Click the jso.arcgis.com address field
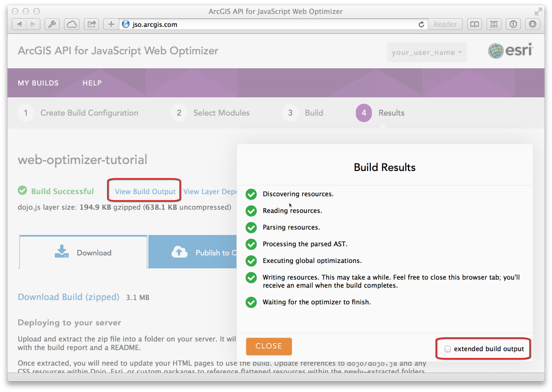552x392 pixels. click(275, 24)
